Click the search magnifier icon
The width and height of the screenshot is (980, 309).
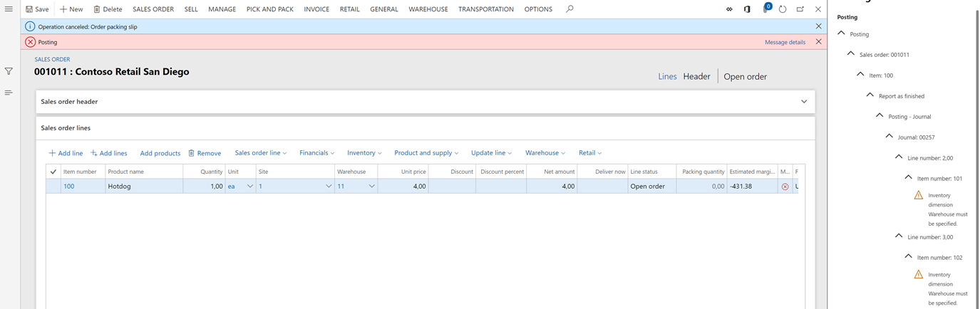569,9
